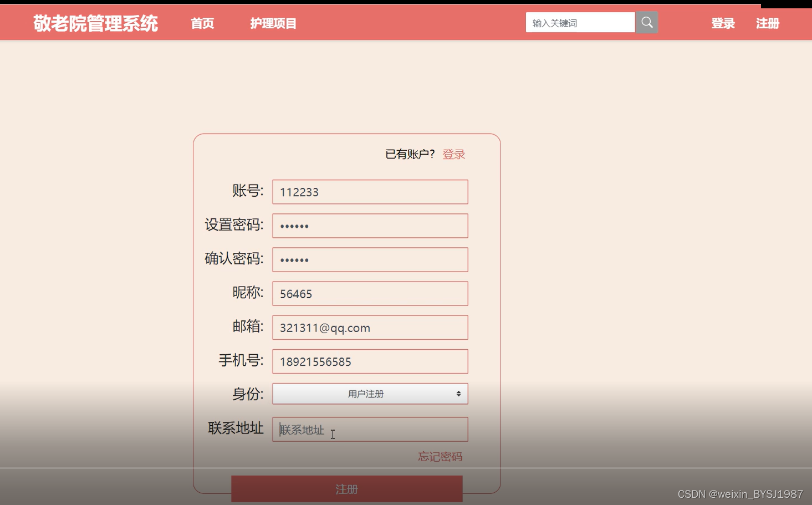Click the 账号 field containing 112233

click(370, 192)
